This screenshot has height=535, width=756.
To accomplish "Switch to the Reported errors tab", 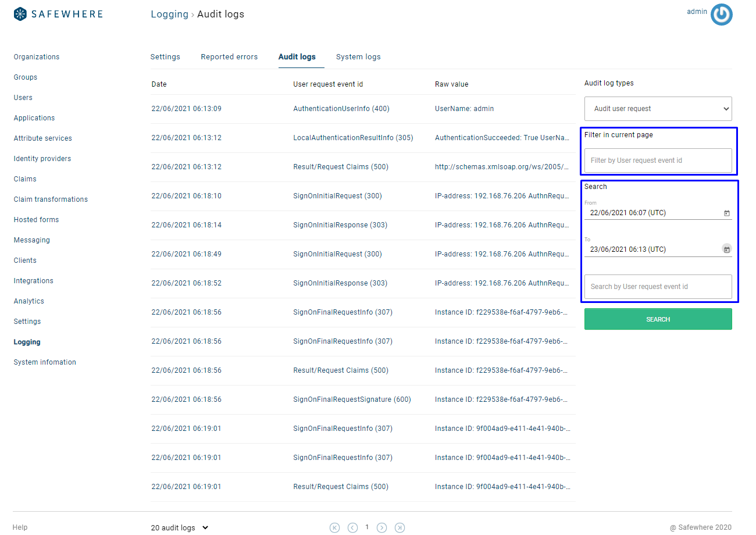I will (229, 57).
